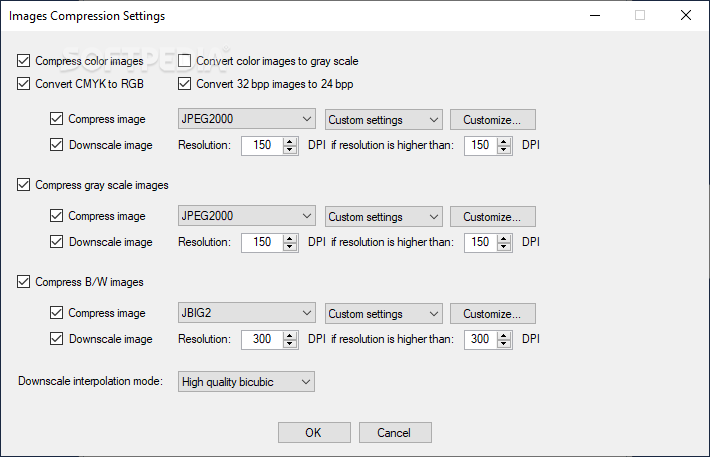Open color images JPEG2000 format dropdown
The height and width of the screenshot is (457, 710).
coord(246,120)
